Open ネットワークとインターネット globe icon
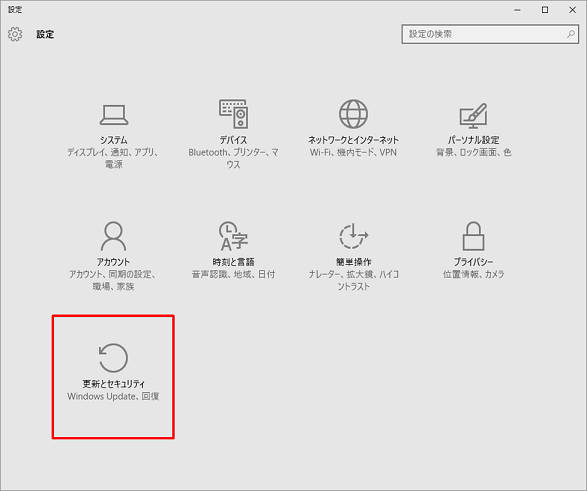Viewport: 587px width, 491px height. [x=353, y=114]
